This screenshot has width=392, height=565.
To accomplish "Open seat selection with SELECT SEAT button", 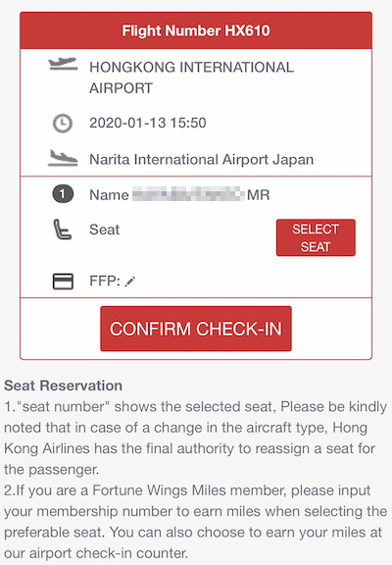I will click(316, 237).
